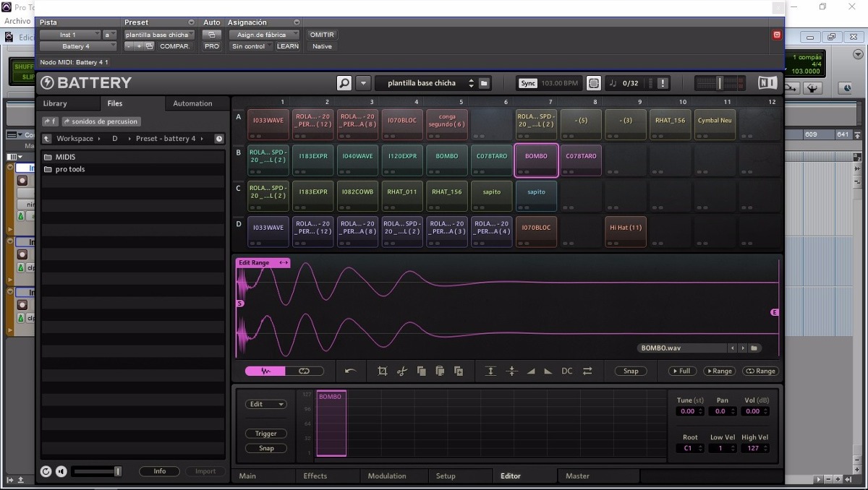Viewport: 868px width, 490px height.
Task: Click the red target button in plugin header
Action: coord(778,35)
